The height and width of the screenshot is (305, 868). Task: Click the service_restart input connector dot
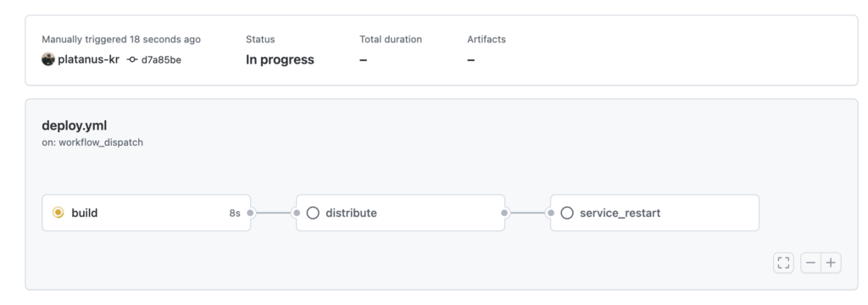coord(551,213)
